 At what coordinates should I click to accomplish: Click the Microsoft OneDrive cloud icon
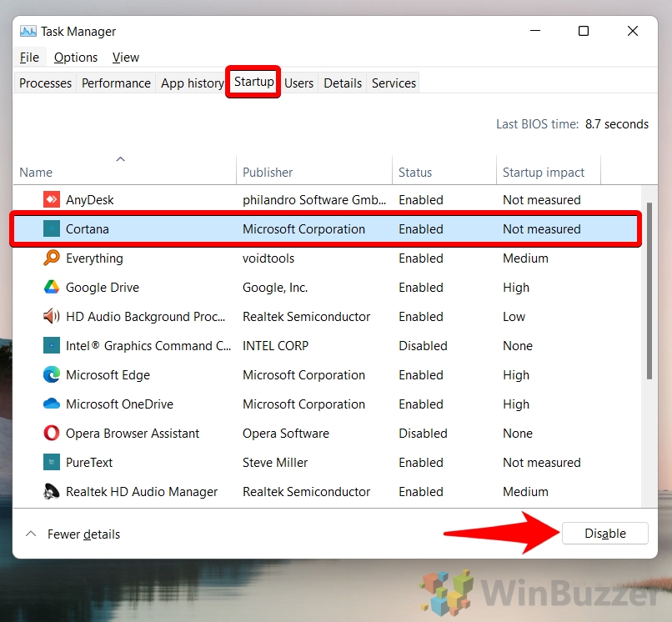coord(52,404)
